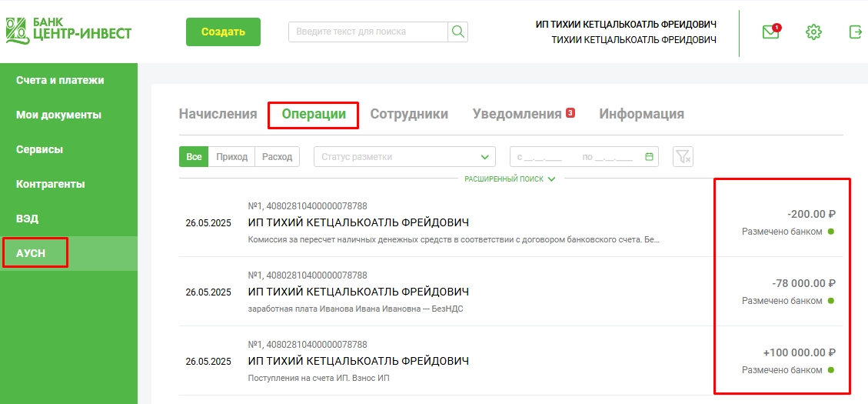Switch filter to Расход

pos(277,157)
